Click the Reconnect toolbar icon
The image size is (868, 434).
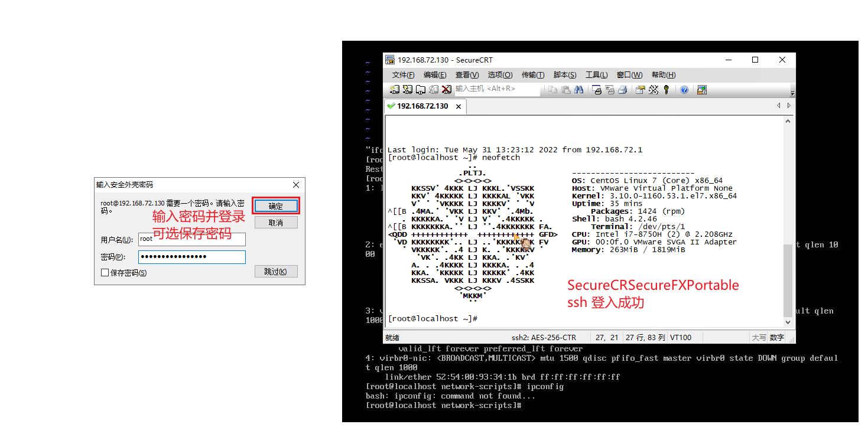point(434,89)
